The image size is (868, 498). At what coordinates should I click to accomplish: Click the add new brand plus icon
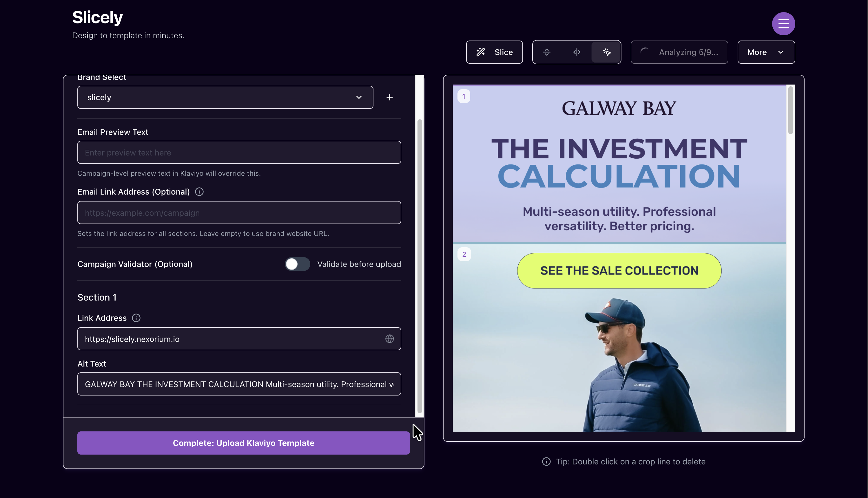pyautogui.click(x=390, y=97)
